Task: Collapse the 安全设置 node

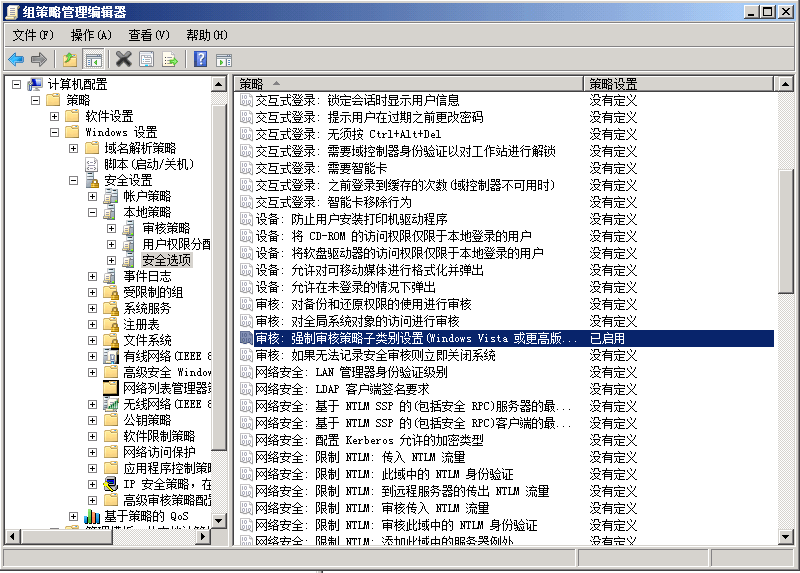Action: click(73, 180)
